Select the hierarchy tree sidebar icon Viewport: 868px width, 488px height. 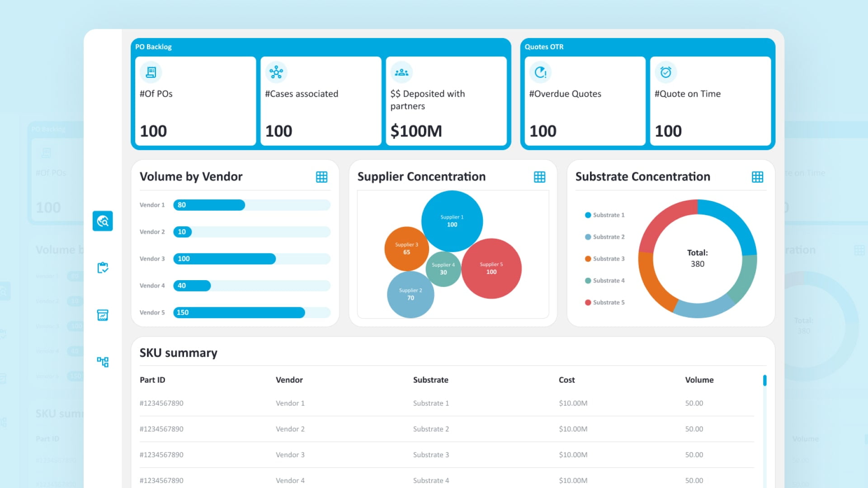(x=103, y=362)
